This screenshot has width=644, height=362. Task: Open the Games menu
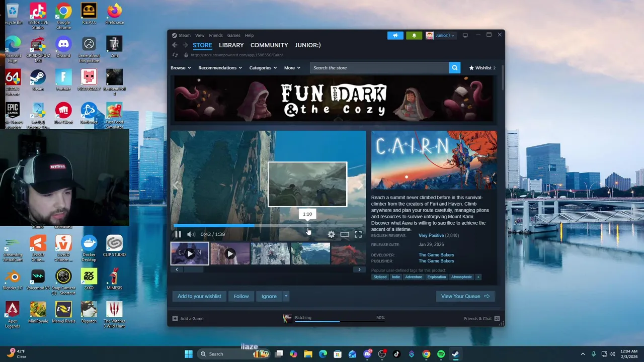[x=233, y=35]
